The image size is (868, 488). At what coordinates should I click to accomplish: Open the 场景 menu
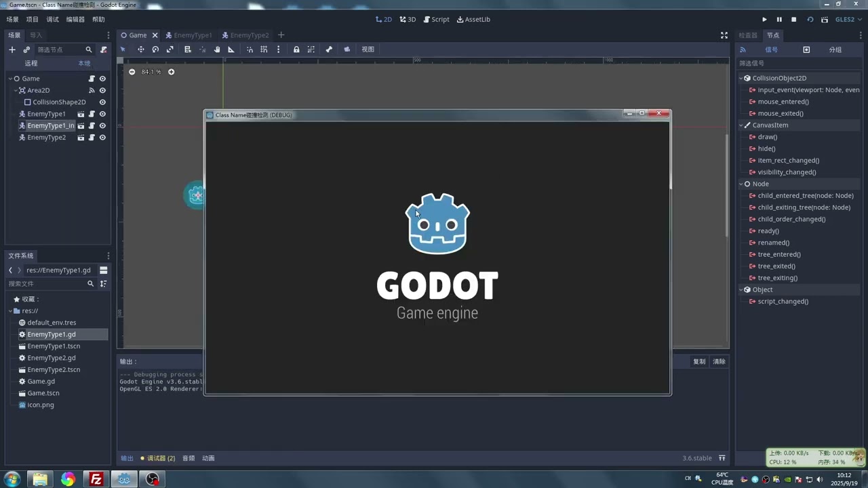[12, 20]
